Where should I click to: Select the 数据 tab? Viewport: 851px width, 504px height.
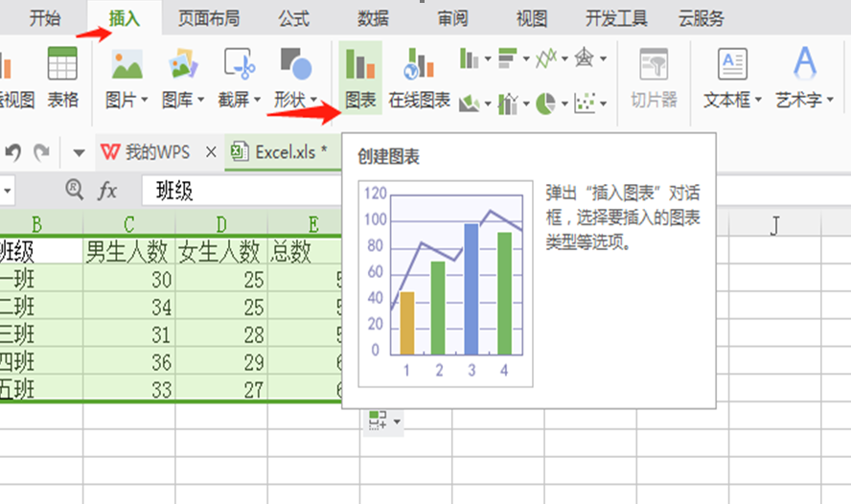(x=373, y=18)
